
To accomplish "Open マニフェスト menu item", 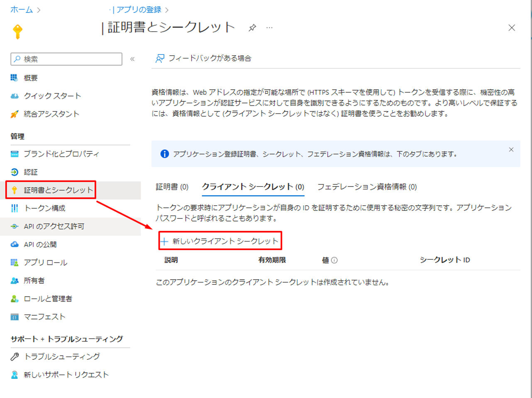I will point(44,317).
